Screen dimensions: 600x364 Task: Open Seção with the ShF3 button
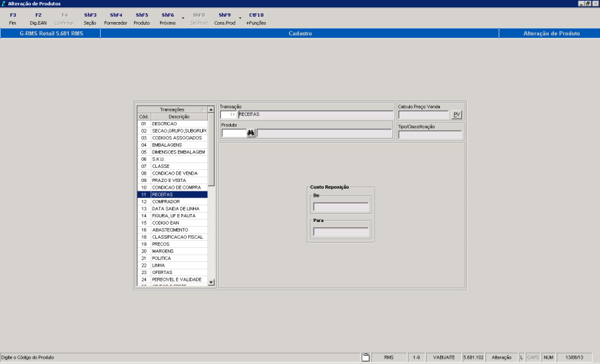pyautogui.click(x=90, y=19)
